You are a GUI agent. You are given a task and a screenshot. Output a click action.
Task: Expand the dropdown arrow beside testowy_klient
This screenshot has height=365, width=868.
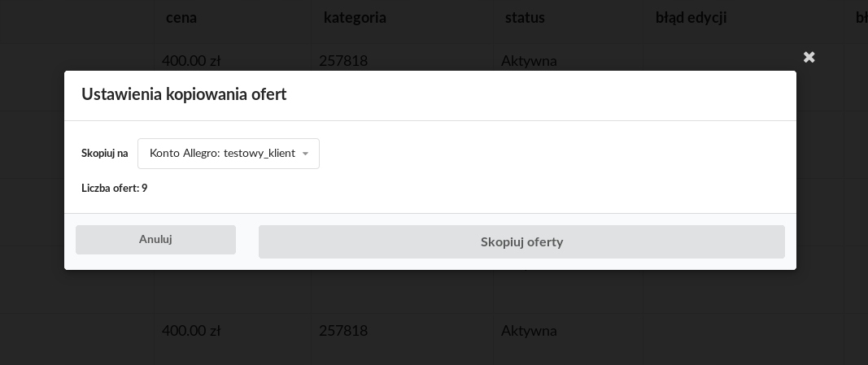pyautogui.click(x=305, y=154)
